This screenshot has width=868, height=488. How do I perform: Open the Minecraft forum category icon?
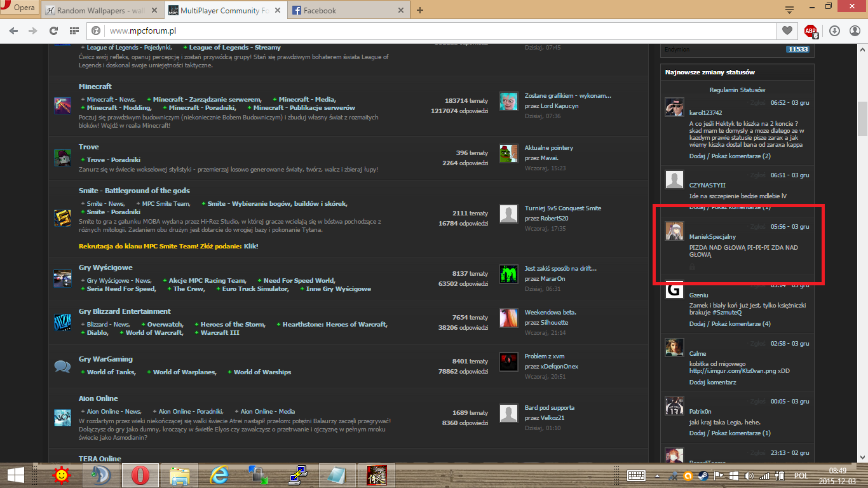click(62, 104)
